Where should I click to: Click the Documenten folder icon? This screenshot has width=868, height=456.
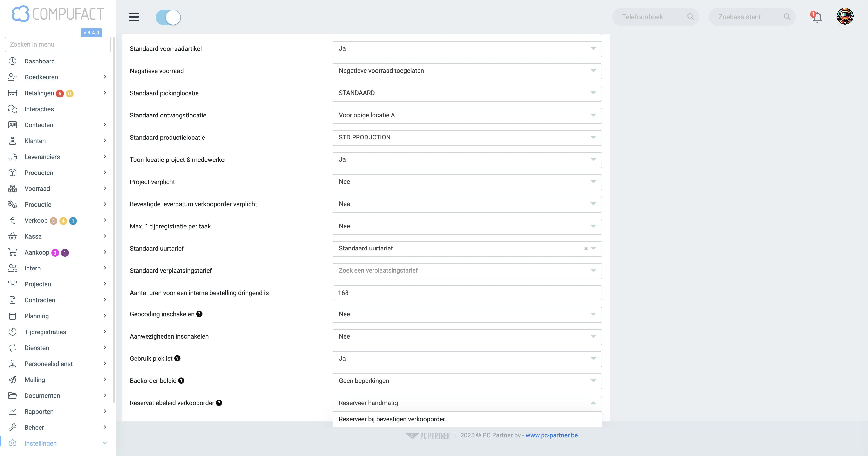13,396
